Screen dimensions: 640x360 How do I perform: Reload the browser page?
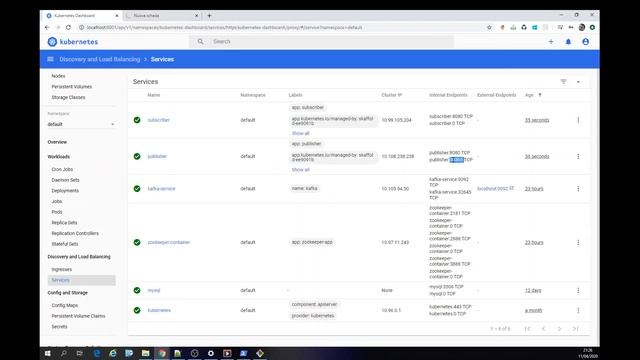coord(68,27)
